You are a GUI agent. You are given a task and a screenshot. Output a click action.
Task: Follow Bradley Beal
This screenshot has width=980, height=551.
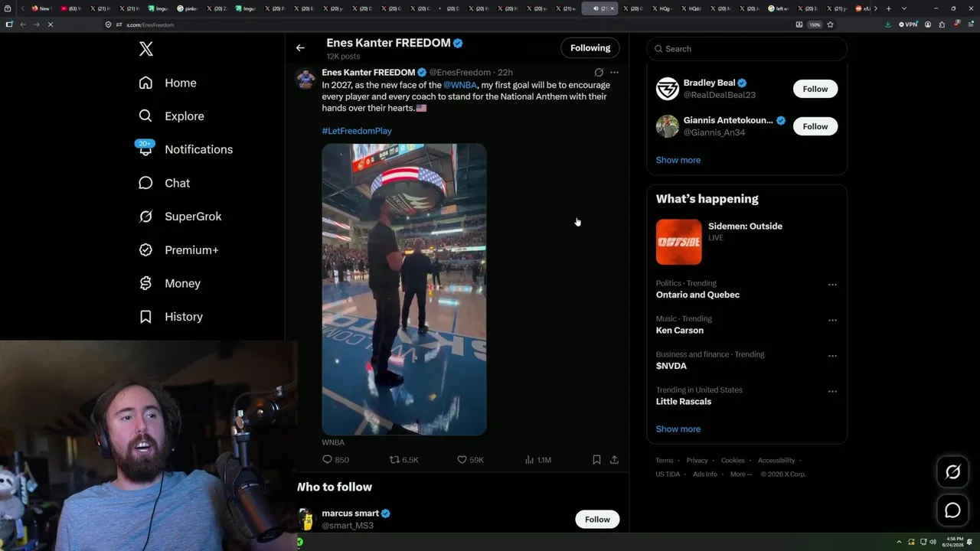815,89
